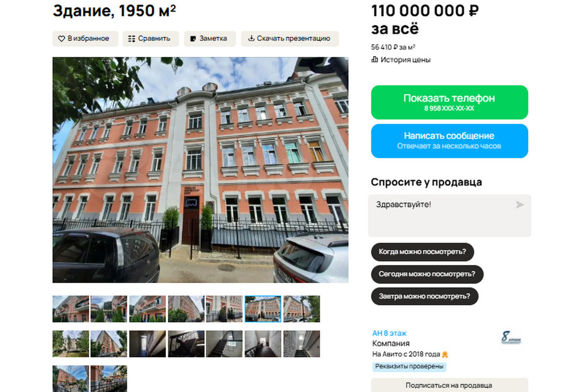The width and height of the screenshot is (588, 392).
Task: Click the compare icon in Сравнить
Action: [x=131, y=39]
